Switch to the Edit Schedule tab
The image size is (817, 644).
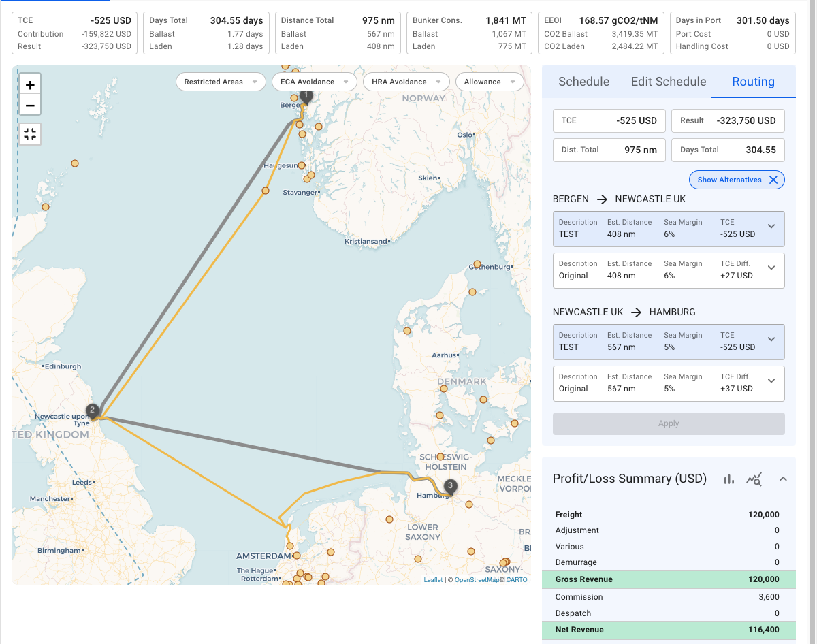(x=668, y=82)
